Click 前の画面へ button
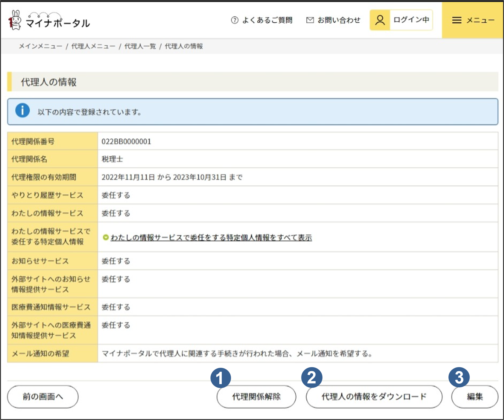 click(x=43, y=397)
